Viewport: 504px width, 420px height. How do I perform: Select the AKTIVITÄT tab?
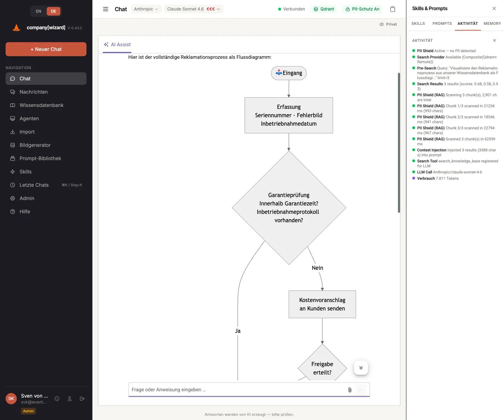(468, 23)
